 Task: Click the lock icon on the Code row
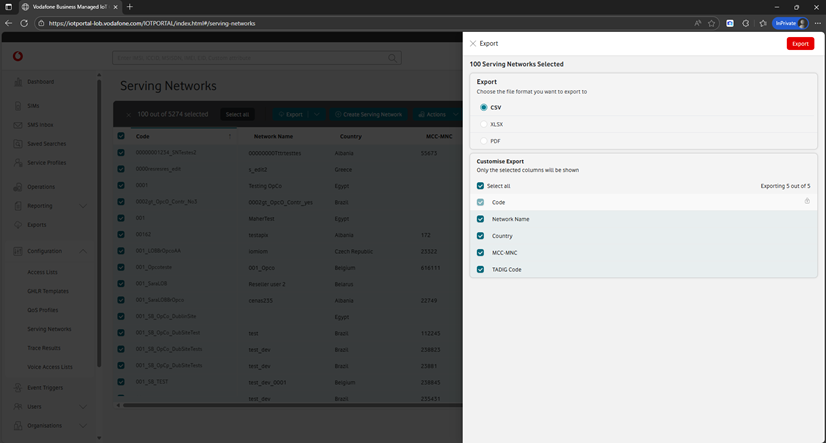[x=807, y=202]
